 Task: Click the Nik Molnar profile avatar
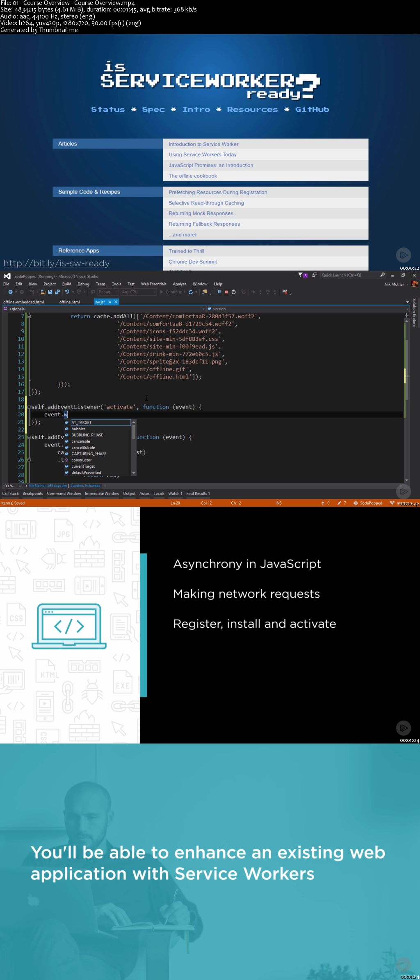click(x=414, y=284)
